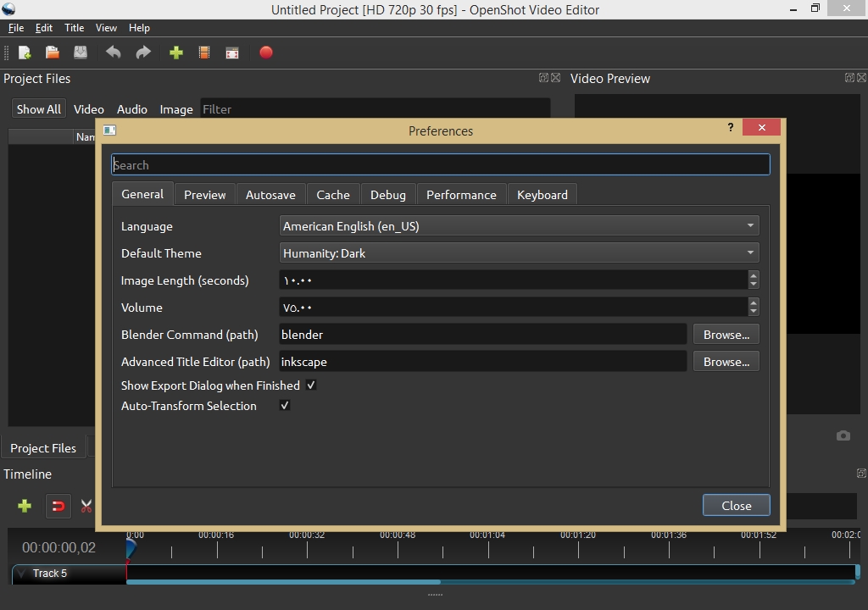Redo the last action
The height and width of the screenshot is (610, 868).
pyautogui.click(x=142, y=52)
